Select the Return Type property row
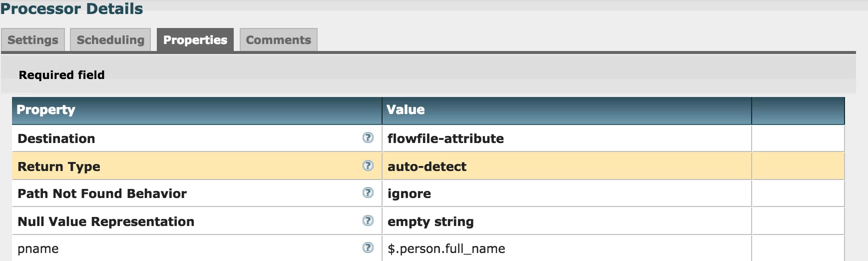868x261 pixels. pyautogui.click(x=428, y=166)
